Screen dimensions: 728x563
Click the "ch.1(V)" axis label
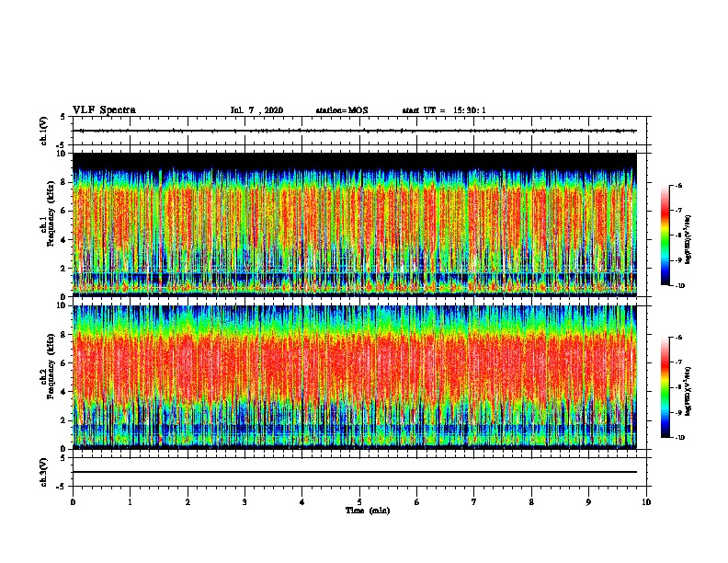coord(44,131)
